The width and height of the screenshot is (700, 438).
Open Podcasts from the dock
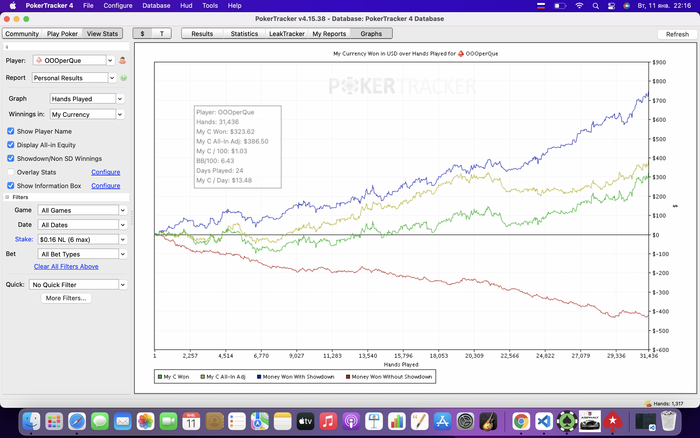coord(351,421)
